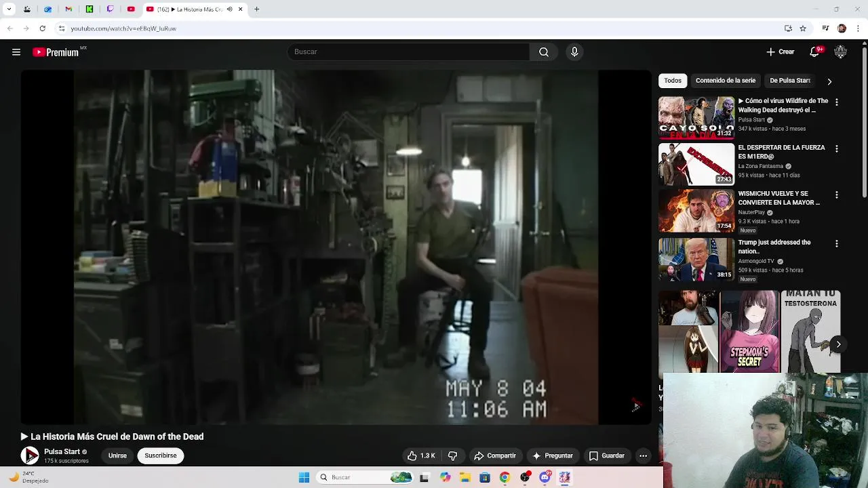Viewport: 868px width, 488px height.
Task: Switch to the Twitch pinned tab
Action: click(110, 9)
